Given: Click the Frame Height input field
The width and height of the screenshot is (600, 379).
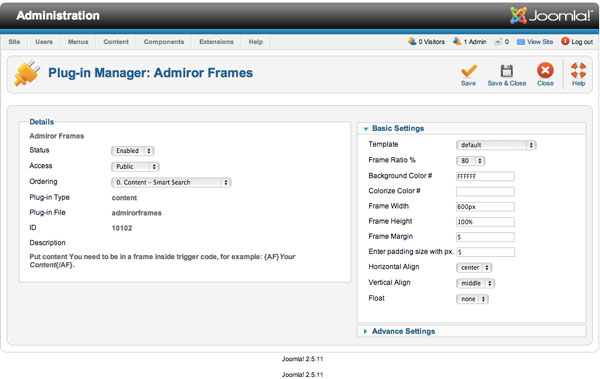Looking at the screenshot, I should [x=485, y=222].
